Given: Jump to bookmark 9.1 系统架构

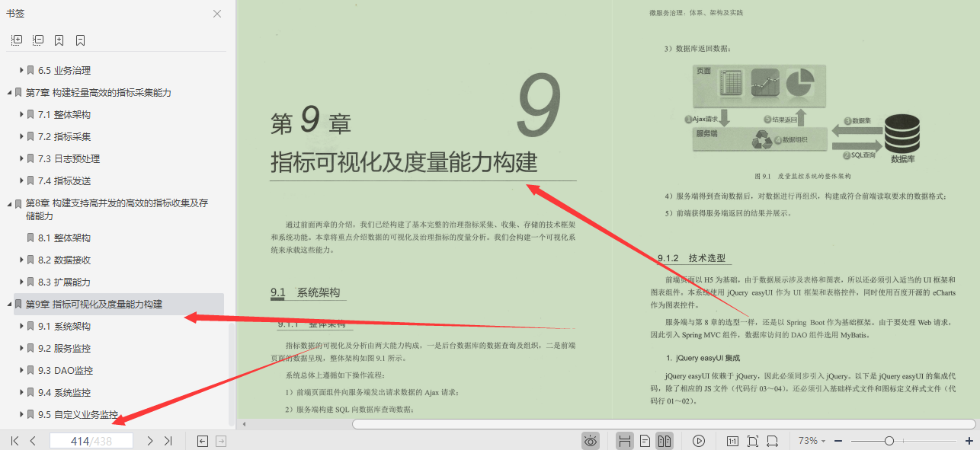Looking at the screenshot, I should click(64, 326).
